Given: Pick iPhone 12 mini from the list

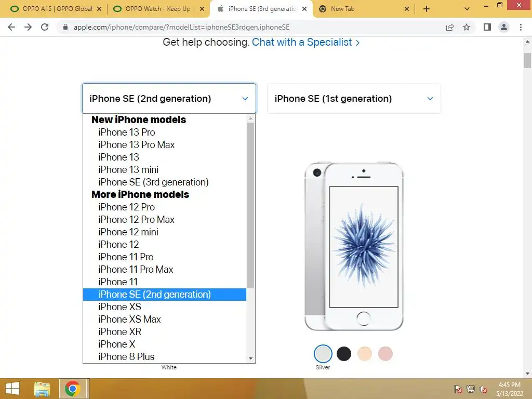Looking at the screenshot, I should (165, 232).
